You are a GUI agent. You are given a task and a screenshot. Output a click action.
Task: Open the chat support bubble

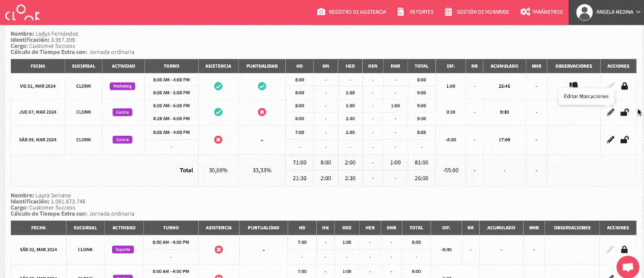[x=627, y=266]
